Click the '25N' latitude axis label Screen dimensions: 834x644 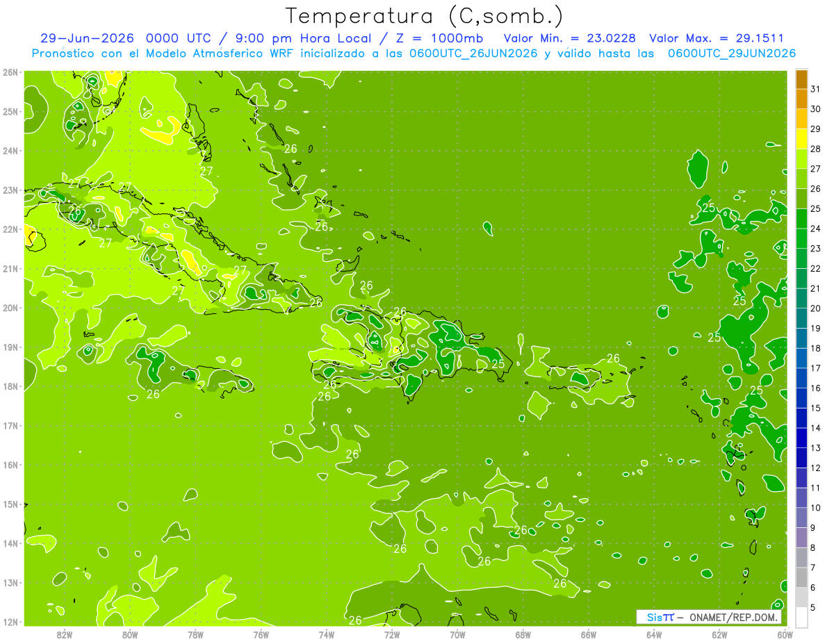click(10, 111)
